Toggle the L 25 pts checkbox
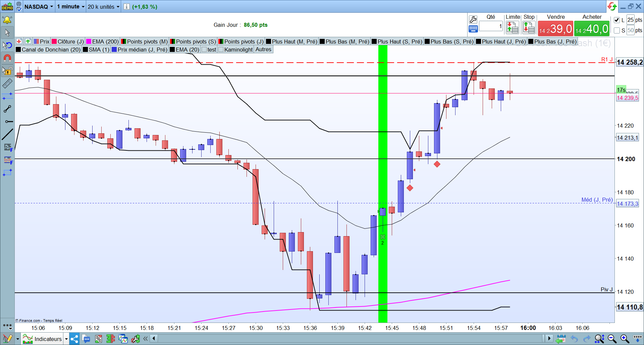The width and height of the screenshot is (644, 345). 617,20
